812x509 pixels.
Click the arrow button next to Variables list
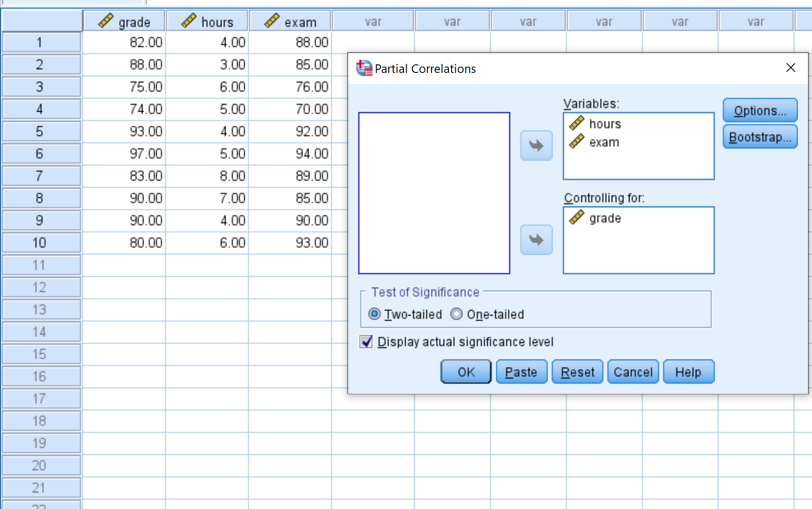click(x=536, y=145)
